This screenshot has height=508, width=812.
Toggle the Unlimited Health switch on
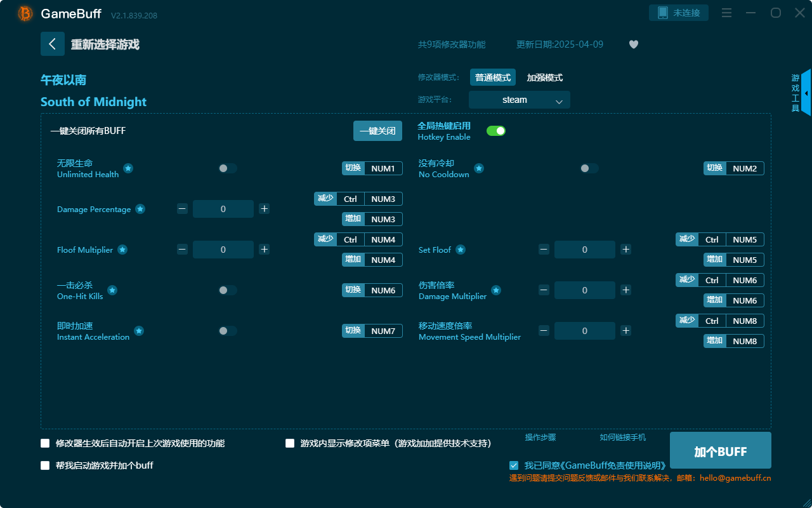click(x=227, y=168)
